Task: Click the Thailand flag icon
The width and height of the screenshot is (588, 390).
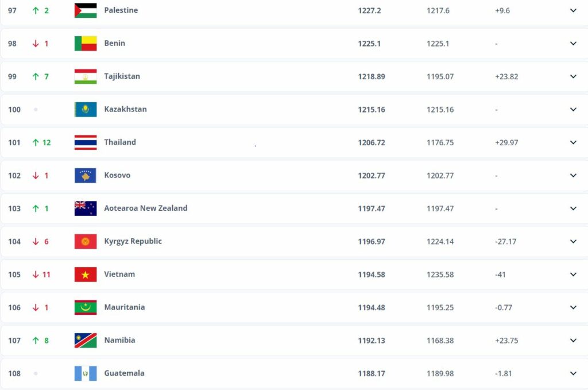Action: tap(86, 142)
